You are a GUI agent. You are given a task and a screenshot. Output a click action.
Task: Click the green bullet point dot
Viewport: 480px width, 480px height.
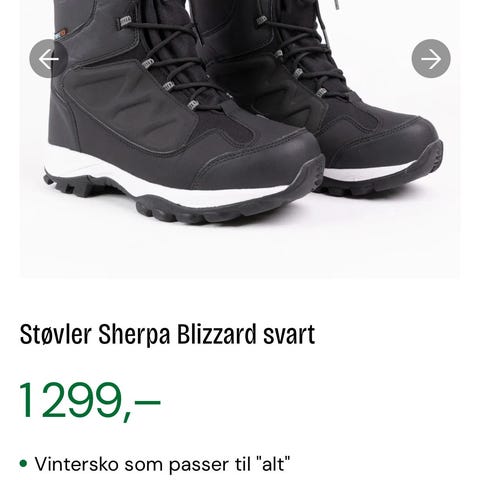[x=23, y=463]
